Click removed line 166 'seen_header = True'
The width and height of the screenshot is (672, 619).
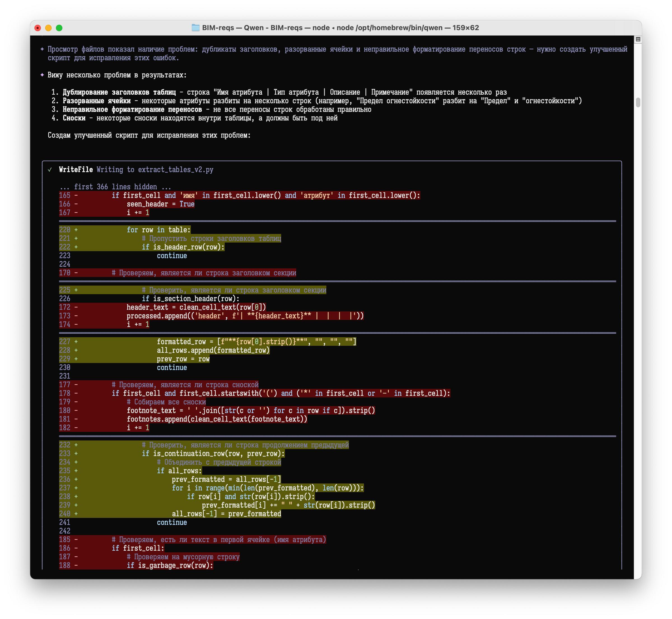click(x=160, y=204)
